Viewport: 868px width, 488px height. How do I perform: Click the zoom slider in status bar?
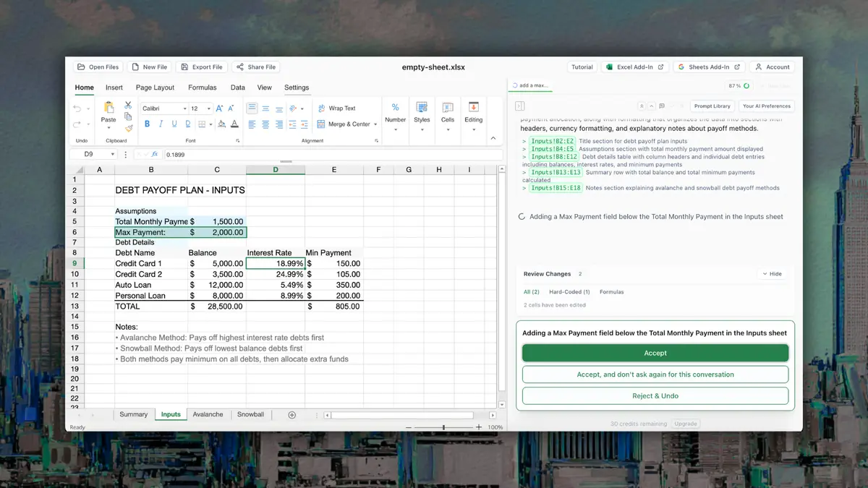(x=443, y=427)
